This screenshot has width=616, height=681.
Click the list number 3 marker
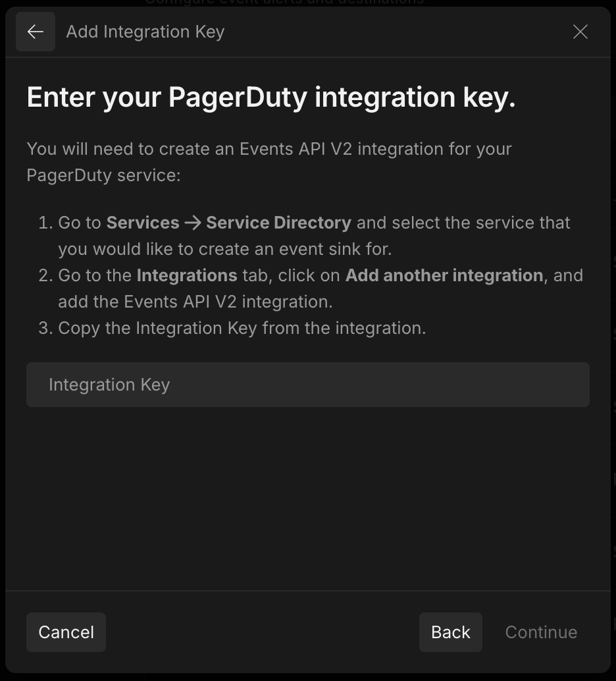point(45,328)
